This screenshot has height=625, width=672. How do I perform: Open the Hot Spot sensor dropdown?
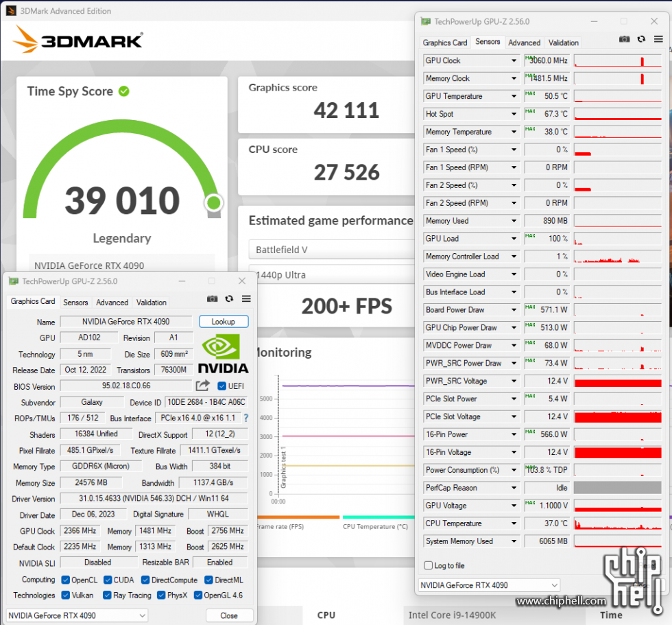click(514, 114)
